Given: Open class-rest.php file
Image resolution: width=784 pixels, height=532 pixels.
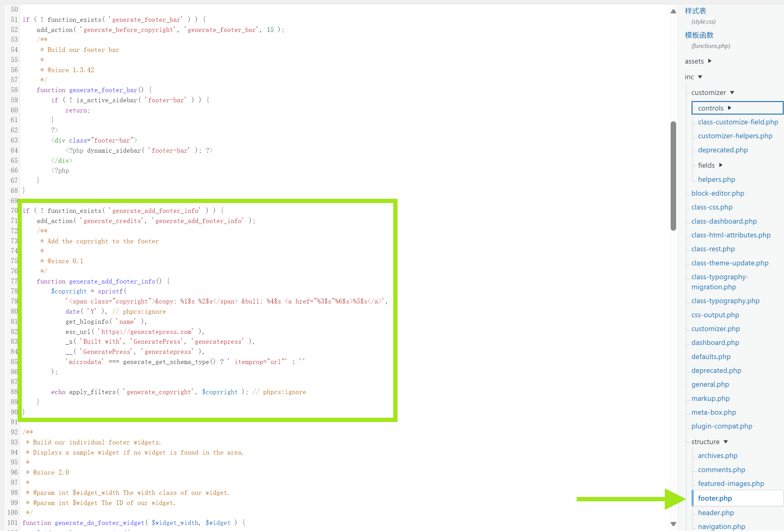Looking at the screenshot, I should [713, 249].
